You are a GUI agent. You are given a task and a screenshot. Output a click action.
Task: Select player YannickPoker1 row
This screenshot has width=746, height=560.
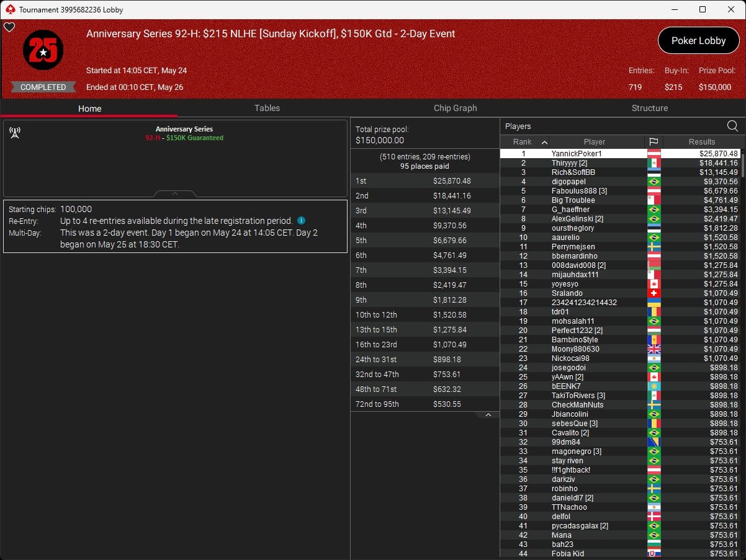click(x=620, y=154)
